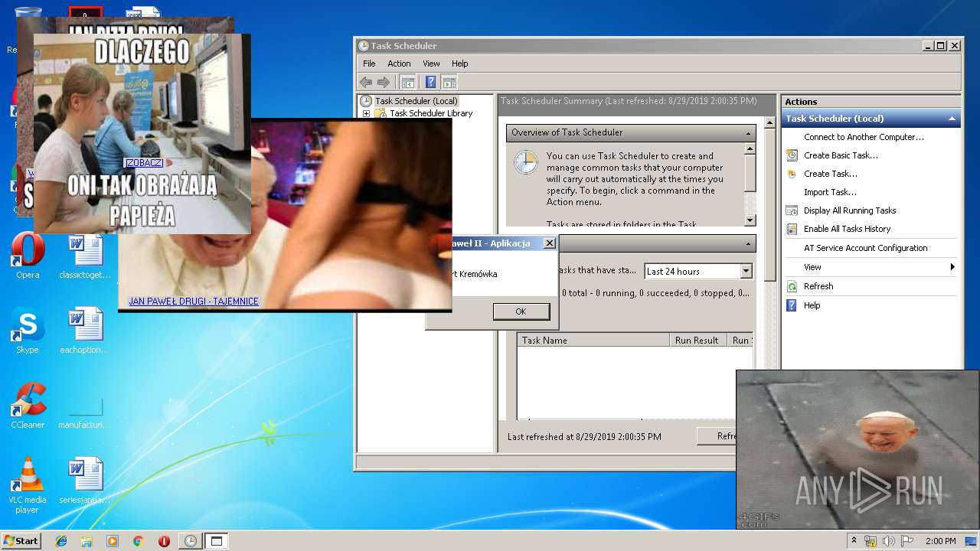Open Windows Explorer from taskbar

pos(87,541)
